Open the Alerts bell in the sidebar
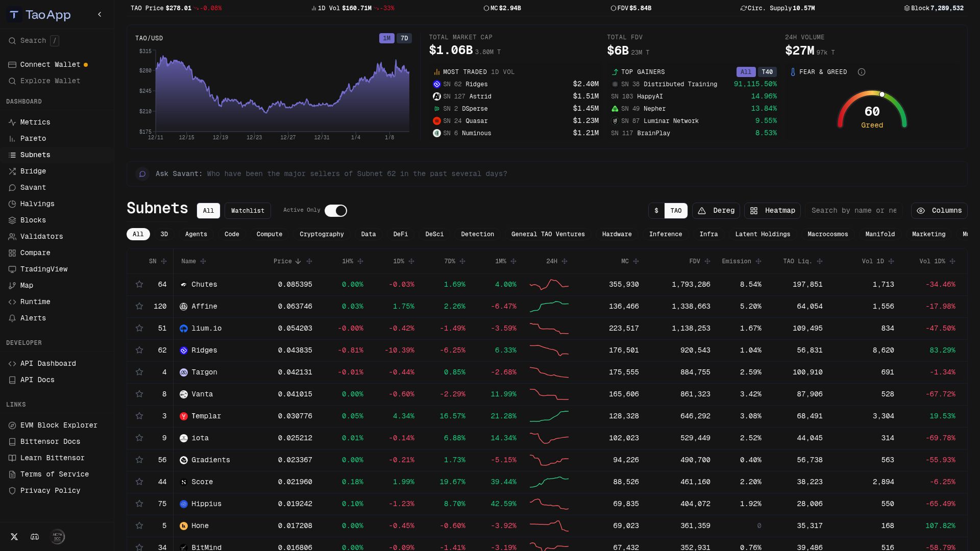 [12, 318]
